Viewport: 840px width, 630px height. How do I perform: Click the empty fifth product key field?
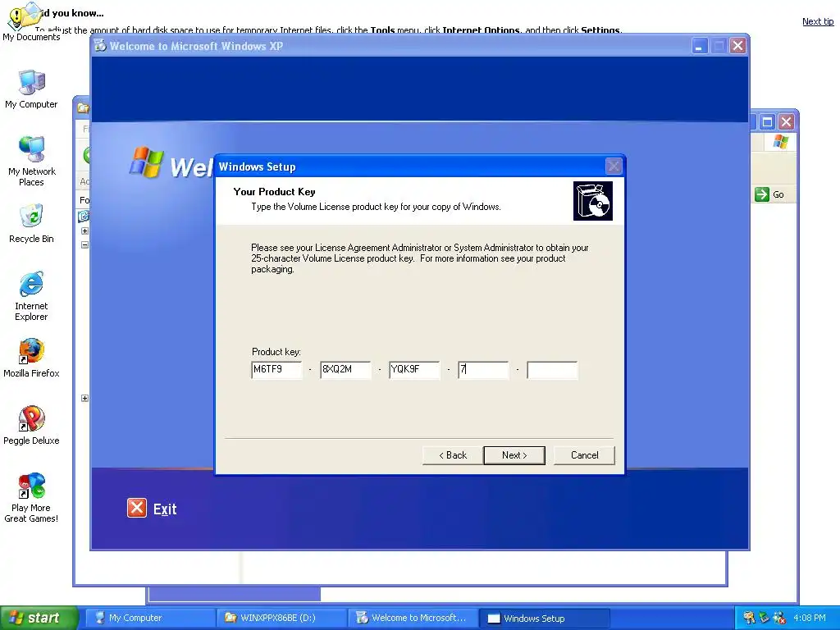pos(552,370)
